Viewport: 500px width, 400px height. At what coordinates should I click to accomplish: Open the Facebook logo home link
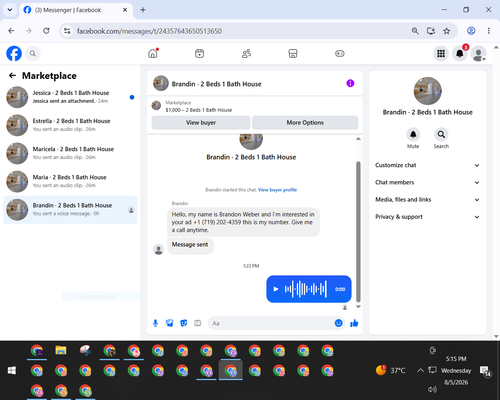pos(14,53)
